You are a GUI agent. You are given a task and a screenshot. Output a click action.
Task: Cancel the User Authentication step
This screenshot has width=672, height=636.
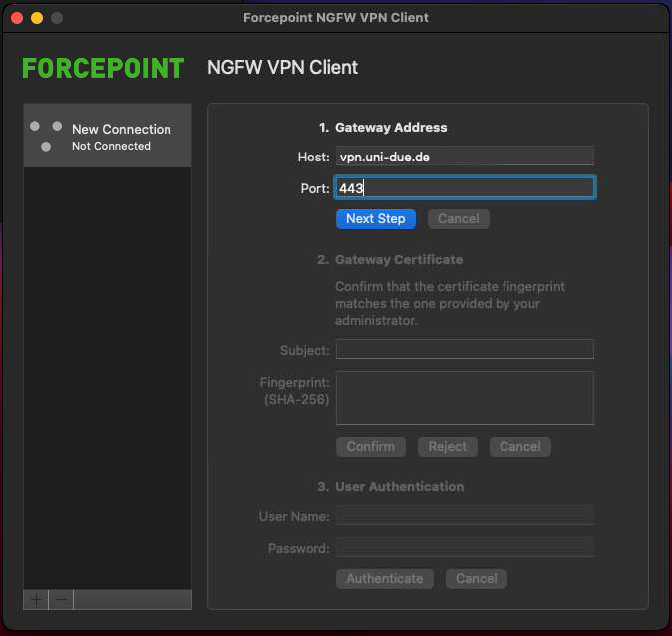point(477,579)
